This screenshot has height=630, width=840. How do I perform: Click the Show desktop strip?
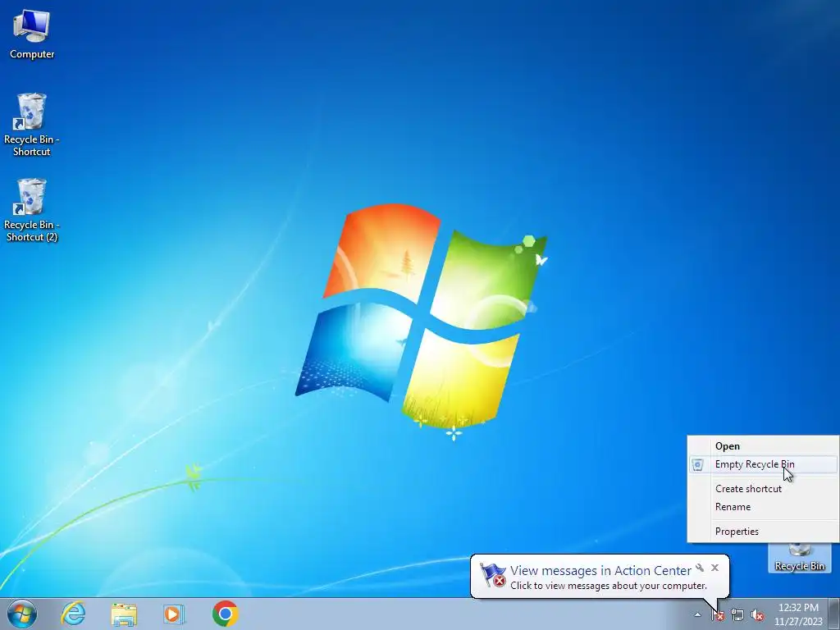pos(834,614)
